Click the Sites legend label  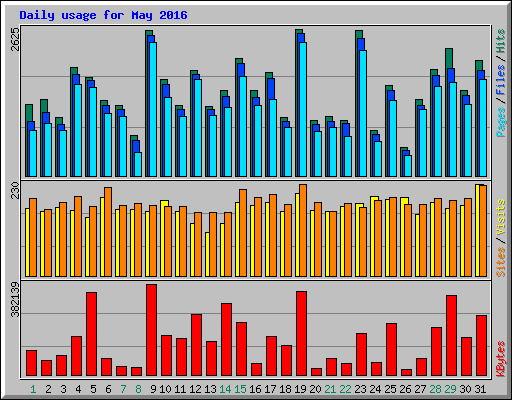(x=501, y=262)
